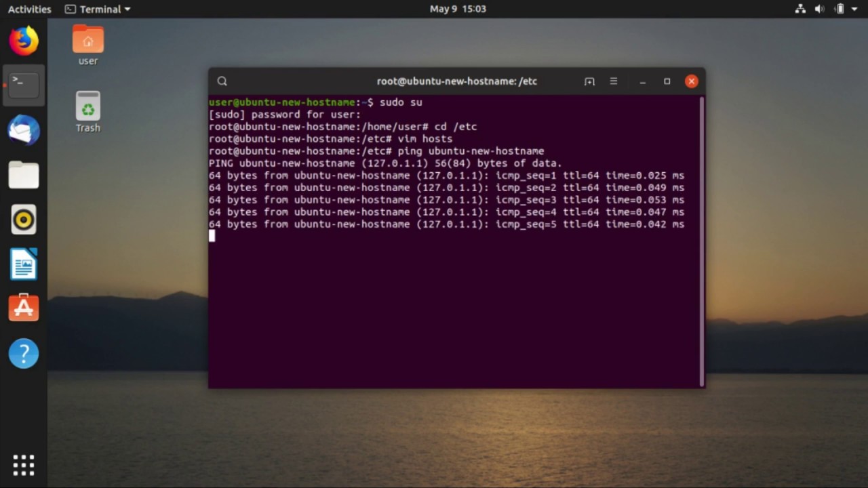Show the applications grid

24,465
